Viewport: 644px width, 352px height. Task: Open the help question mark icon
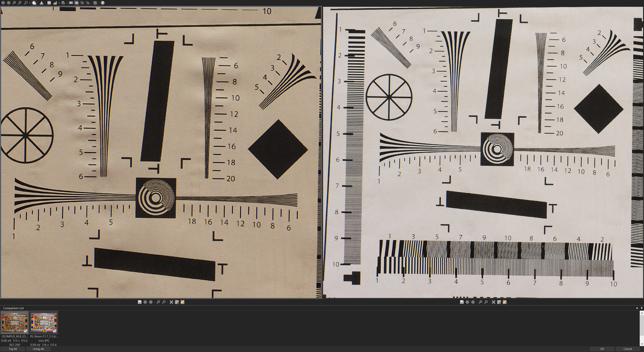tap(103, 3)
